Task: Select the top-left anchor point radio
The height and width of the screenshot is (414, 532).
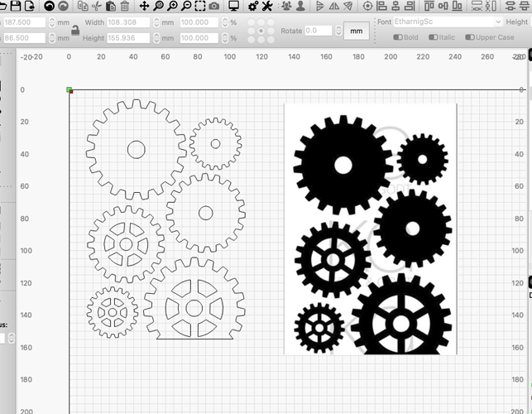Action: click(x=251, y=22)
